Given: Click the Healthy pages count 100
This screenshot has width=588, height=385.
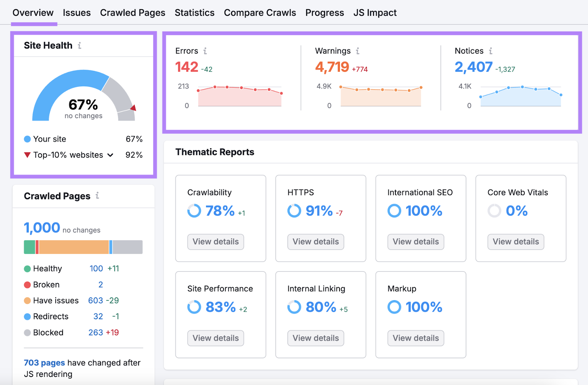Looking at the screenshot, I should tap(96, 269).
